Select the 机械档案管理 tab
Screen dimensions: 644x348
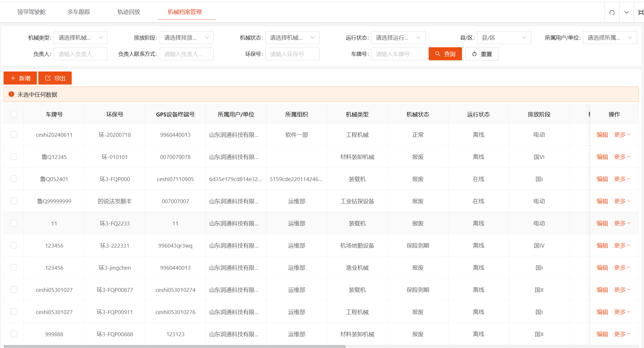185,12
